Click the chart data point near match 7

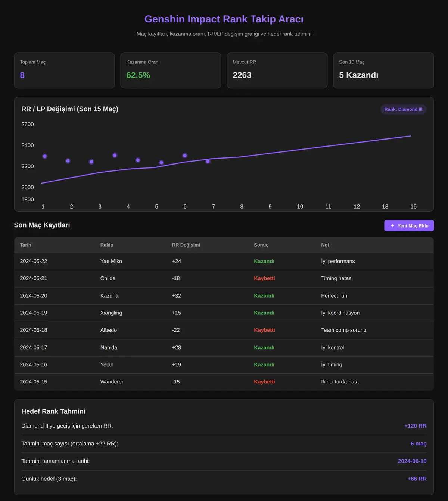click(x=208, y=162)
